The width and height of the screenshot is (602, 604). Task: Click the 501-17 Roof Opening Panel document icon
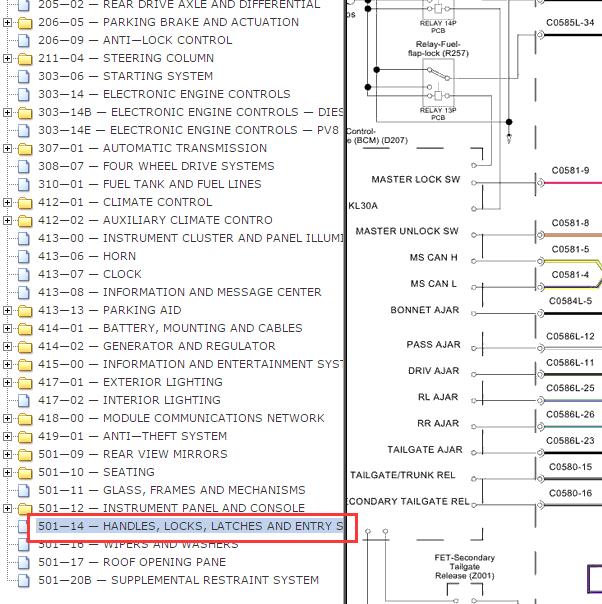pos(24,562)
